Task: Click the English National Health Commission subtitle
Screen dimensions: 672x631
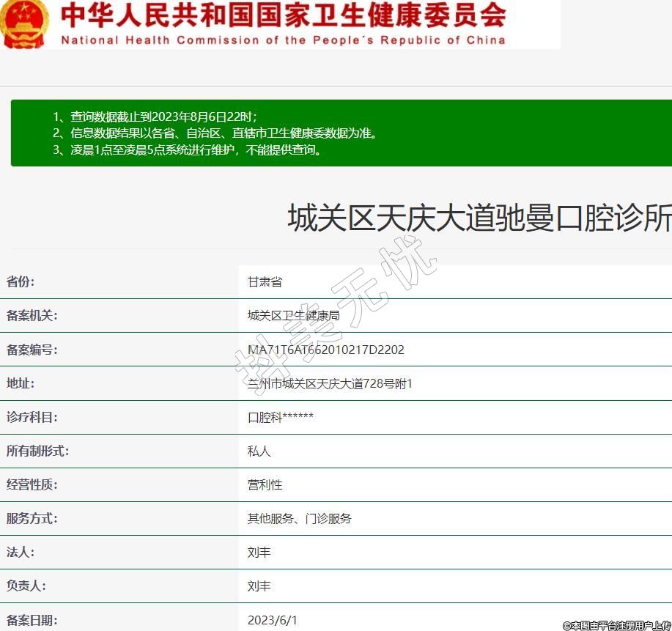Action: pyautogui.click(x=283, y=40)
